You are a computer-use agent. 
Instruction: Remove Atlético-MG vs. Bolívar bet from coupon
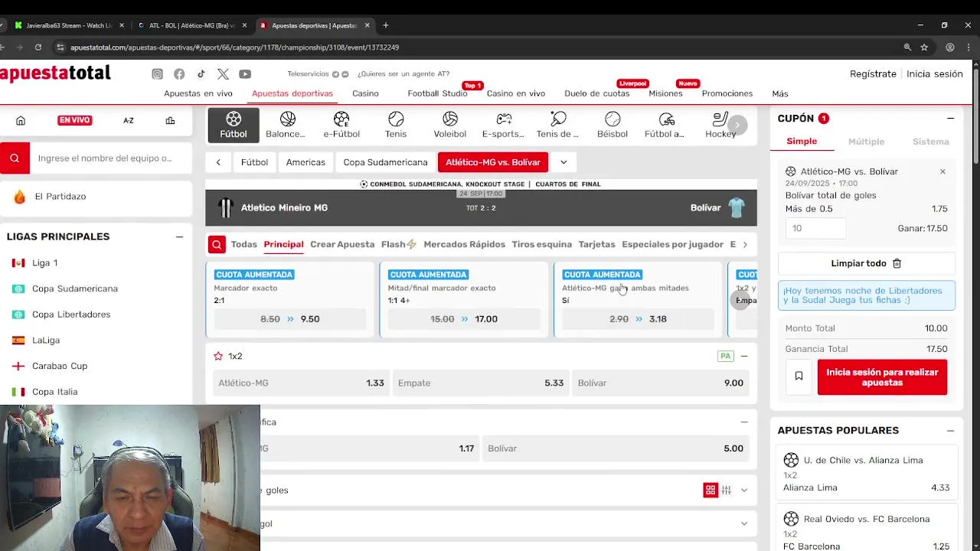(x=942, y=171)
